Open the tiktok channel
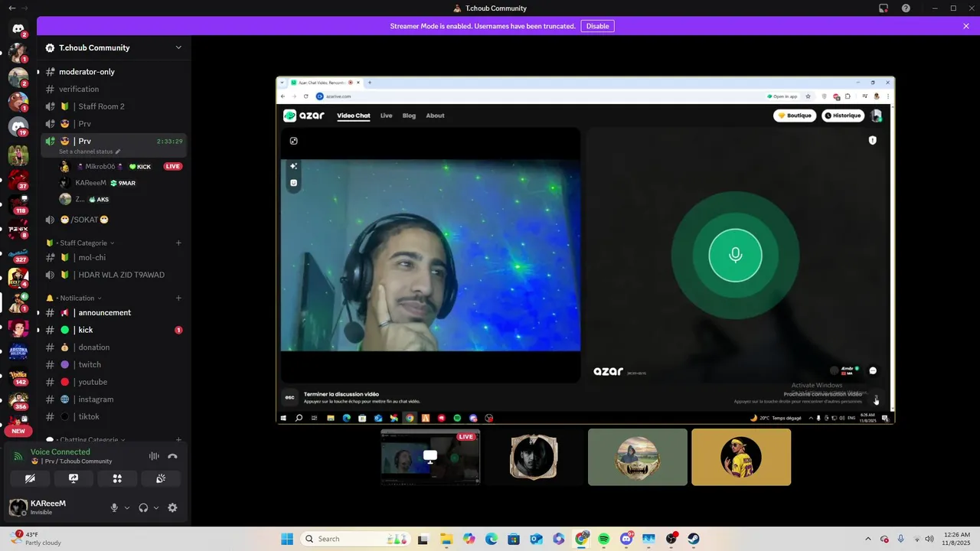980x551 pixels. pos(113,417)
